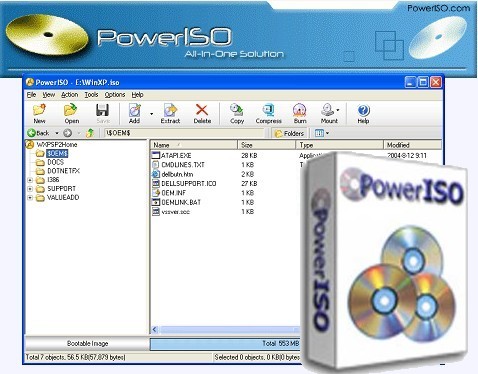Sort by the Name column header

coord(194,145)
